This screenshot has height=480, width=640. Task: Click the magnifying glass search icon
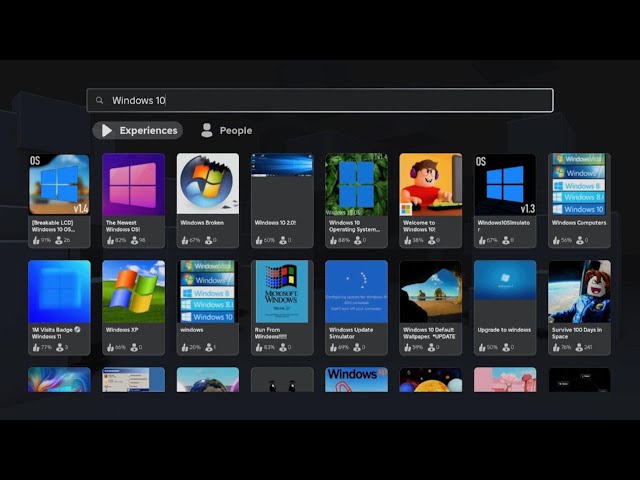pos(99,100)
